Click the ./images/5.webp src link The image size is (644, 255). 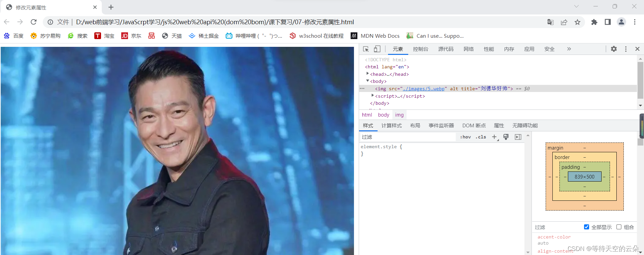tap(424, 89)
